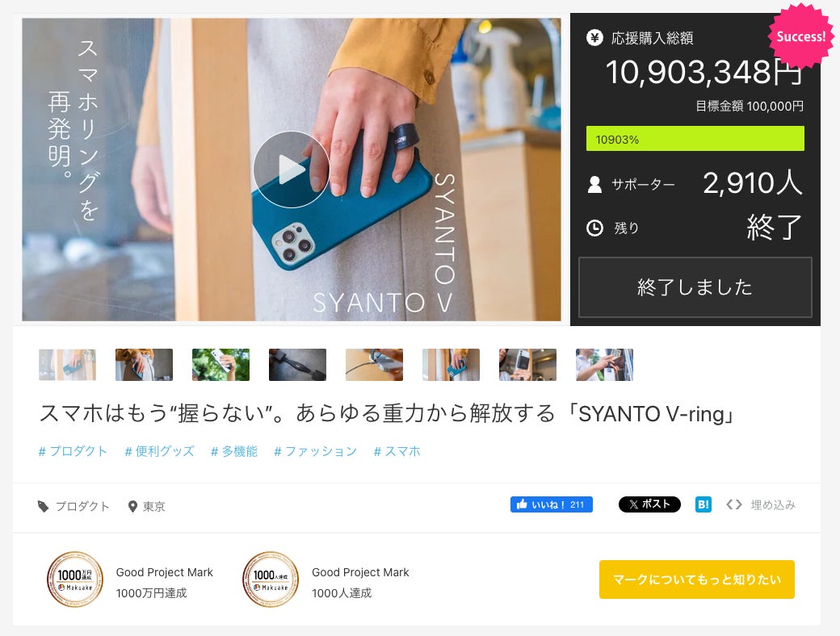Click the 埋め込み embed code icon
840x636 pixels.
734,504
